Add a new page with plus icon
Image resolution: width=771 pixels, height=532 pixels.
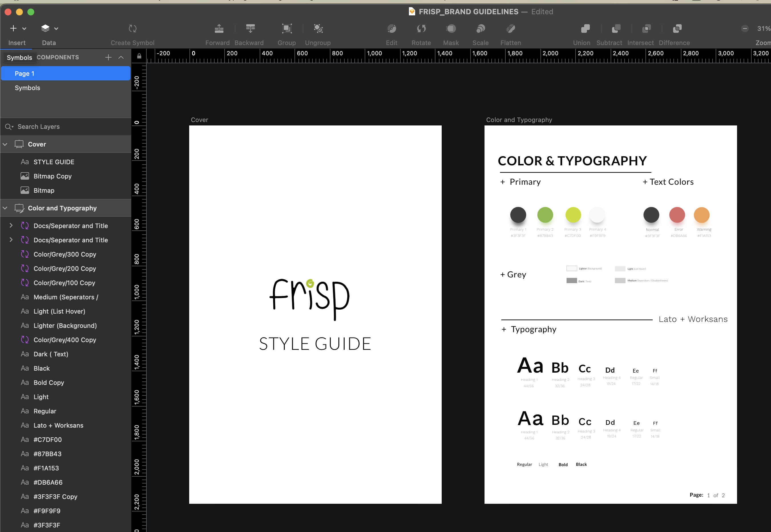(108, 57)
